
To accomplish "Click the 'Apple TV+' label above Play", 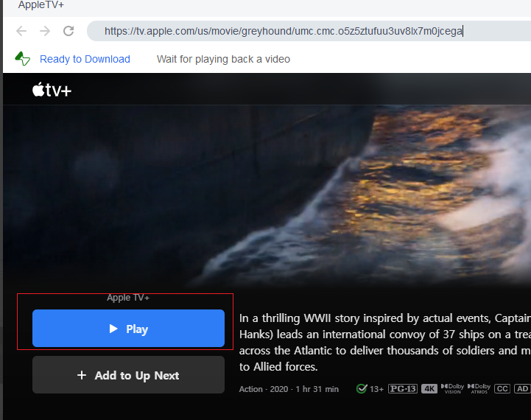I will [x=128, y=298].
